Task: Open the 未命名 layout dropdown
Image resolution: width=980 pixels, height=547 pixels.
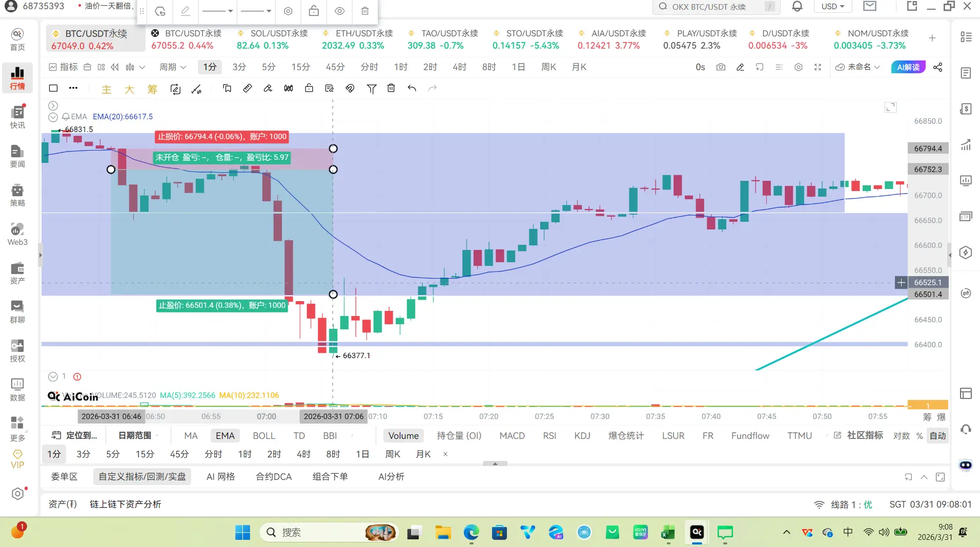Action: pos(857,67)
